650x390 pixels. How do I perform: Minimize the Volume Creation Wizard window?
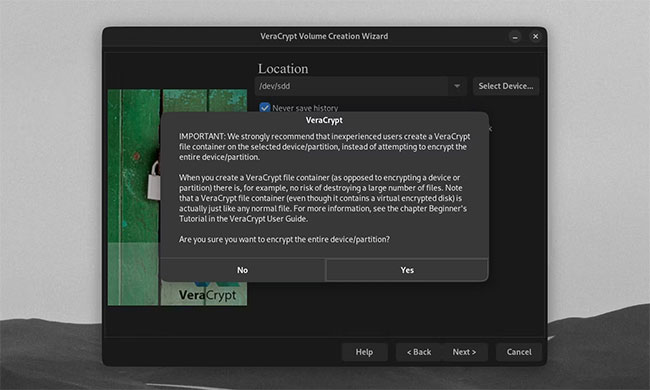(x=515, y=37)
